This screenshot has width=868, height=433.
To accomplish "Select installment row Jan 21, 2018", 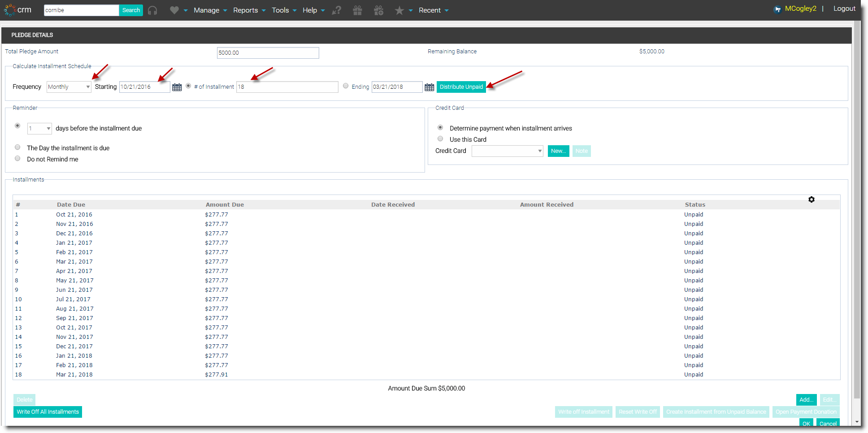I will point(426,356).
